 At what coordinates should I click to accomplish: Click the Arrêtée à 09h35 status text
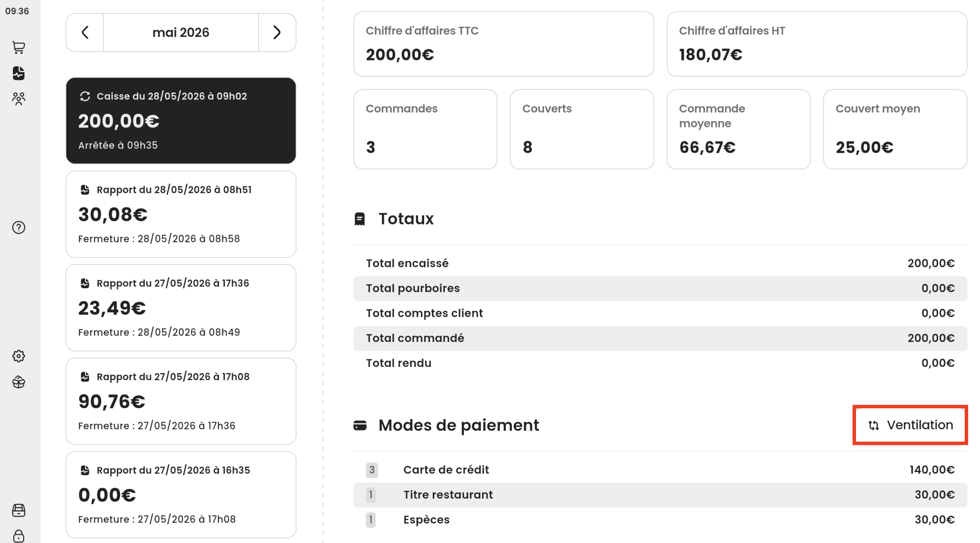pos(118,145)
